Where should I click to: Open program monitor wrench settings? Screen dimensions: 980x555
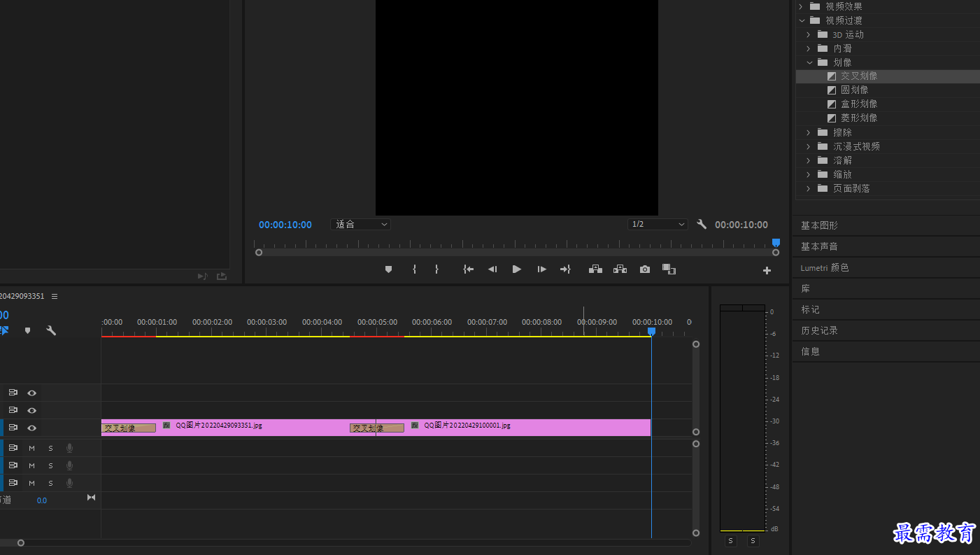pyautogui.click(x=702, y=225)
